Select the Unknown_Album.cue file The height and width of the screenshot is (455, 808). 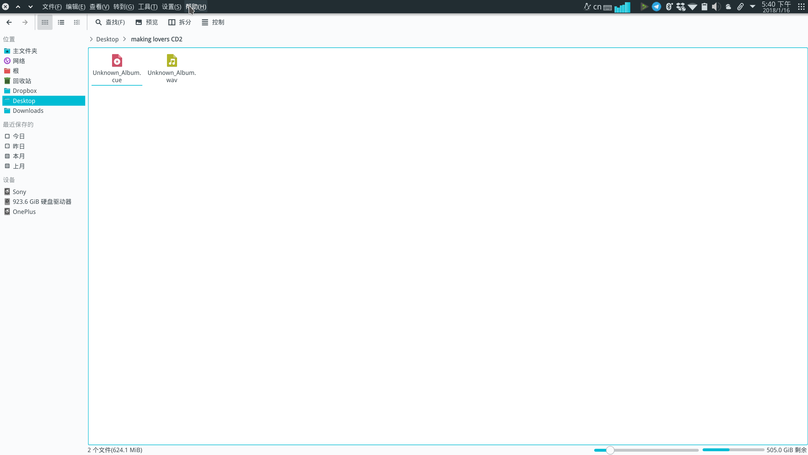(116, 69)
